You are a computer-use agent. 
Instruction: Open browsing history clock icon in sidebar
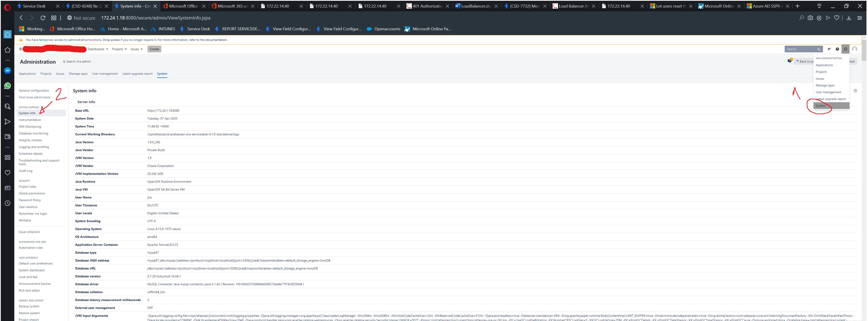coord(7,203)
